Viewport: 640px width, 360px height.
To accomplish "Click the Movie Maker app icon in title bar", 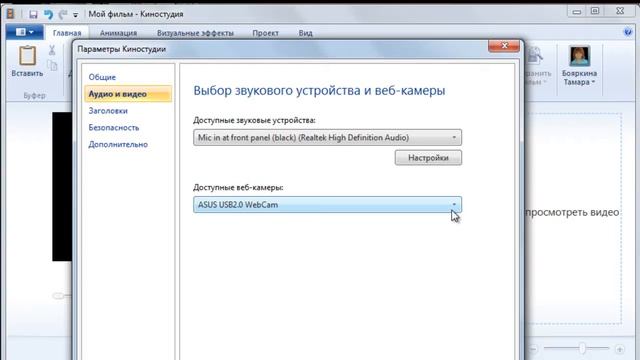I will 11,14.
